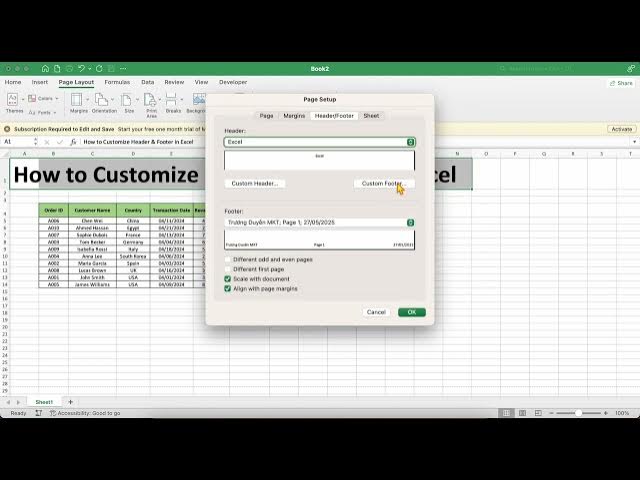This screenshot has width=640, height=480.
Task: Click Cancel in Page Setup dialog
Action: (376, 312)
